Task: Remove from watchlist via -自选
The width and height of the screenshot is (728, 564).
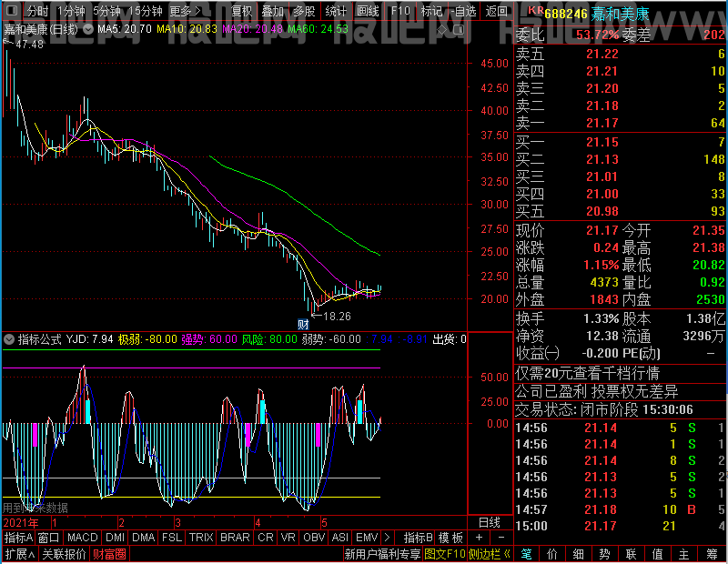Action: (x=464, y=11)
